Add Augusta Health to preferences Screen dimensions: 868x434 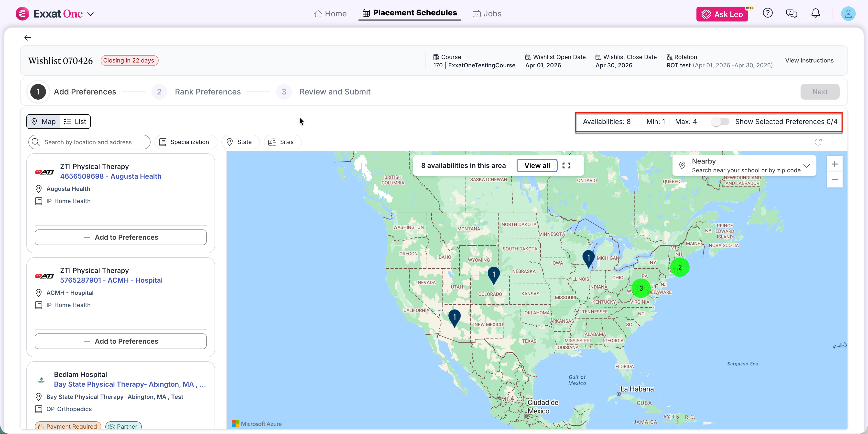121,237
